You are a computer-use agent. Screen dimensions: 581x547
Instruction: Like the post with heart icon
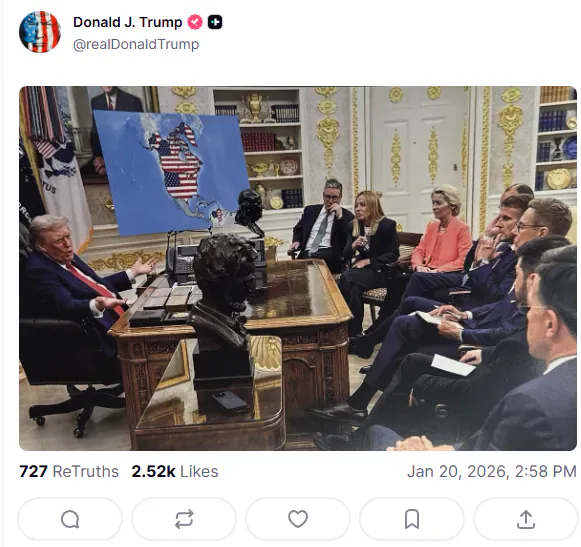coord(298,519)
